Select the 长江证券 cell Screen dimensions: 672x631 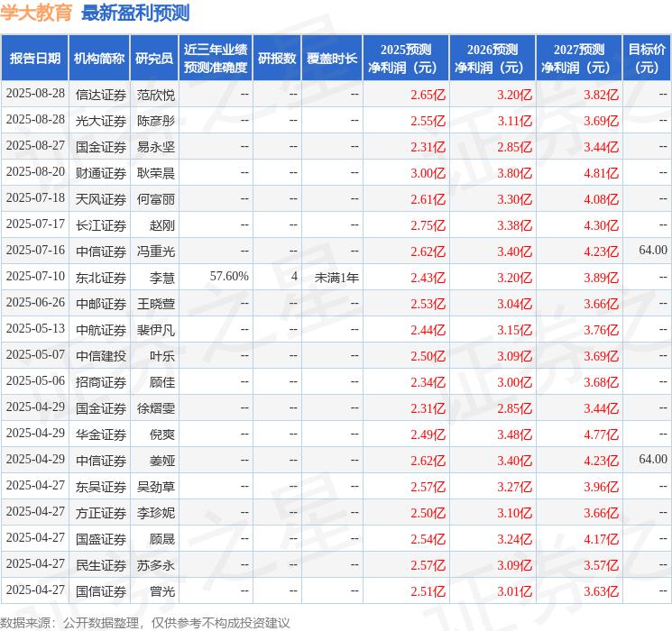click(x=101, y=225)
